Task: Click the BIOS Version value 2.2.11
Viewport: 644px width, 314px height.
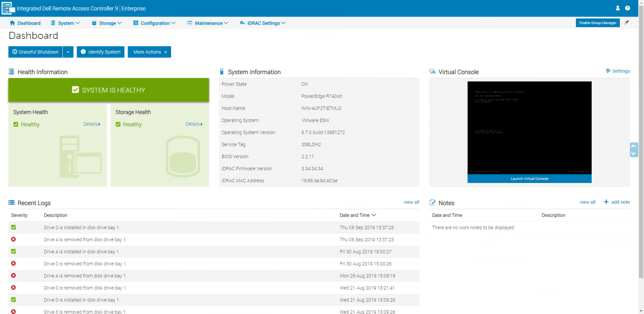Action: click(308, 156)
